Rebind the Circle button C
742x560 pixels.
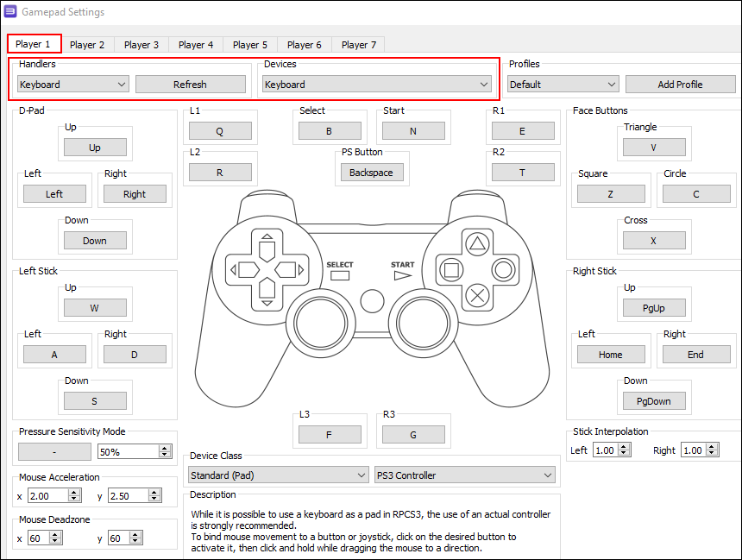pyautogui.click(x=696, y=194)
